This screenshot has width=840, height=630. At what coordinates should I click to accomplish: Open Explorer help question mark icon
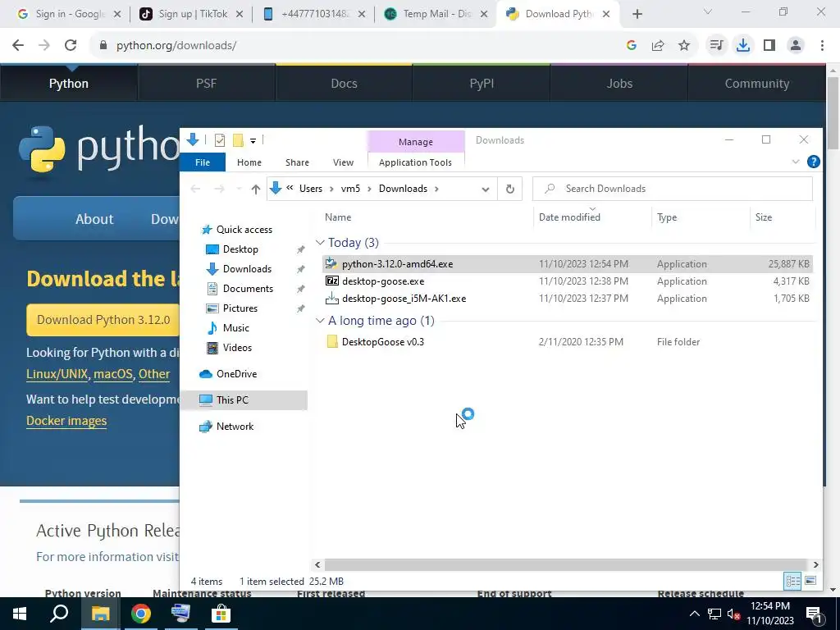pos(813,162)
